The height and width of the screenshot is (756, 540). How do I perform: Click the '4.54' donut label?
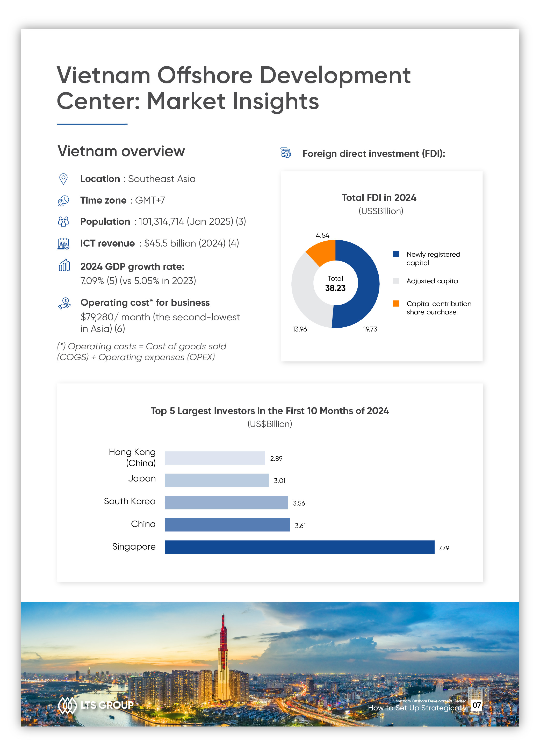[322, 235]
